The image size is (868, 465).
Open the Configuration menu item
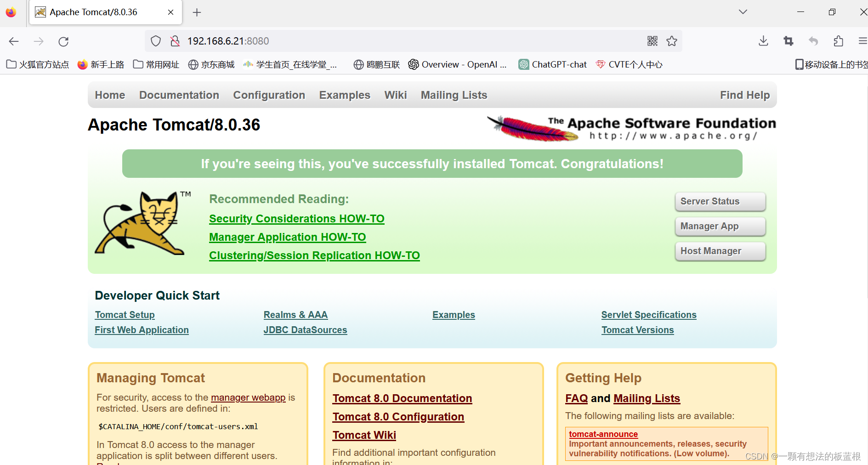[x=269, y=95]
